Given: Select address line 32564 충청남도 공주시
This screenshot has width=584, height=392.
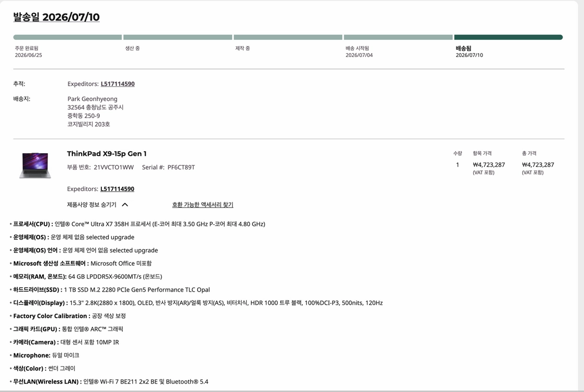Looking at the screenshot, I should [x=95, y=107].
